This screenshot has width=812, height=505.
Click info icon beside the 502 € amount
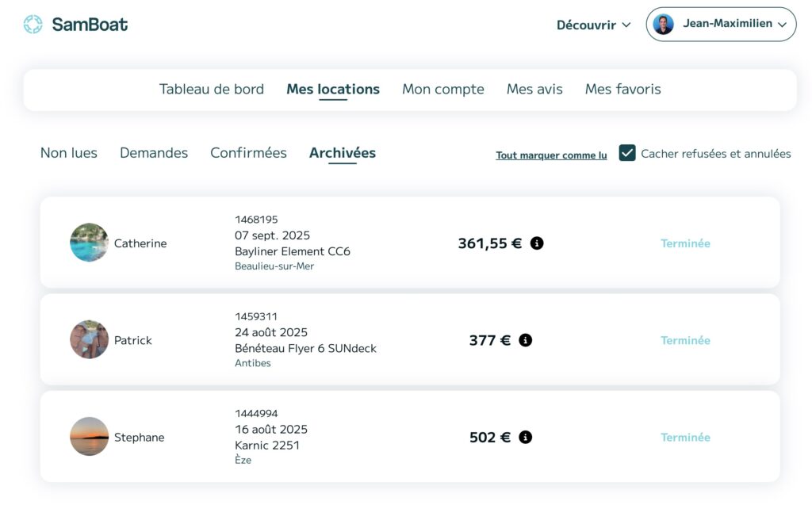[x=525, y=437]
